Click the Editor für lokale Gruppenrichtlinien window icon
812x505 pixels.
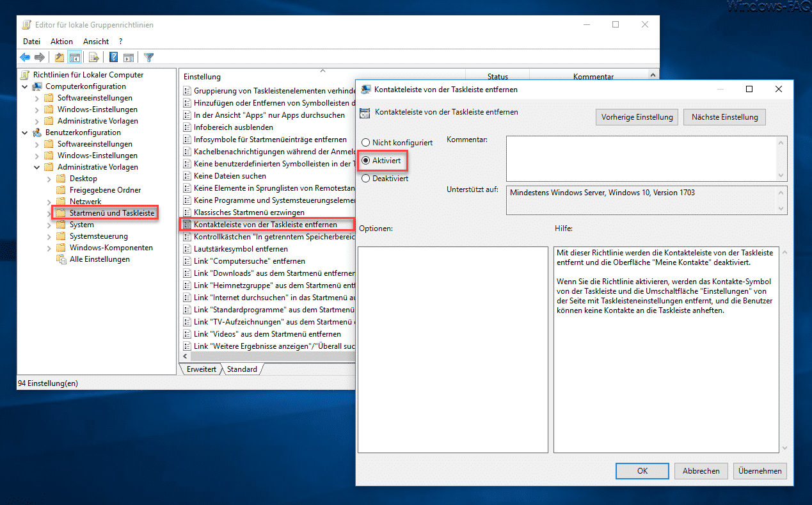(26, 25)
